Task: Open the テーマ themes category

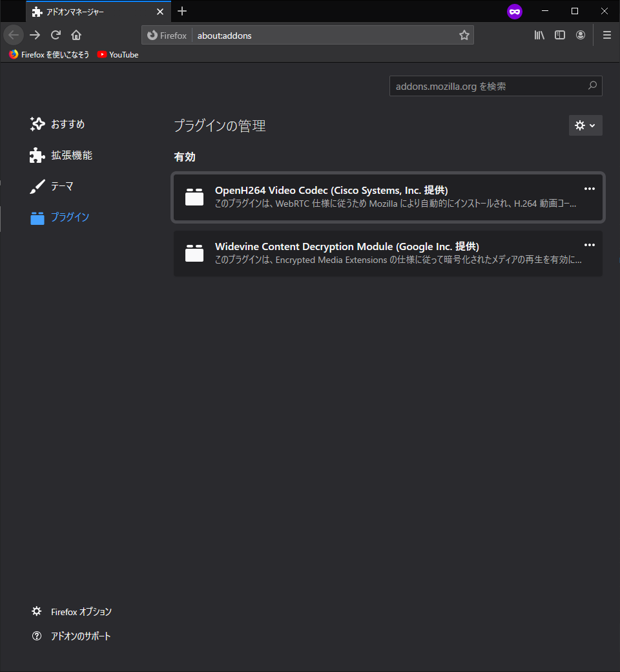Action: coord(52,186)
